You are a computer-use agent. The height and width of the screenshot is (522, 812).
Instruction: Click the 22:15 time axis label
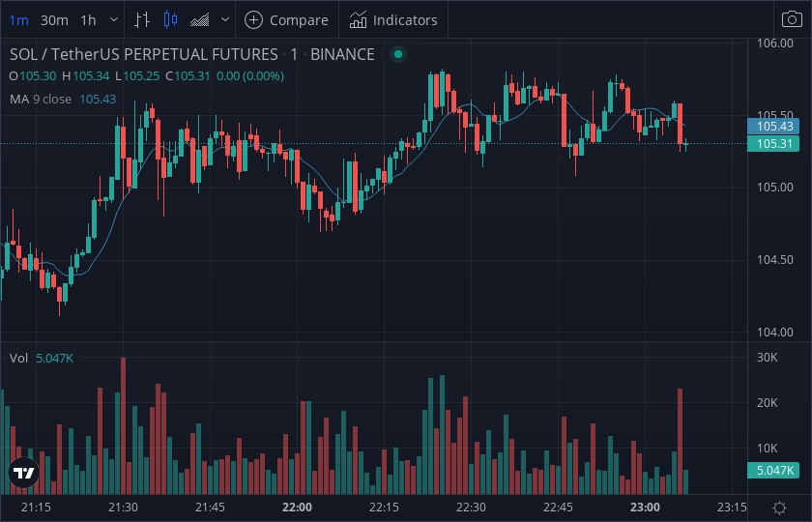click(x=385, y=507)
